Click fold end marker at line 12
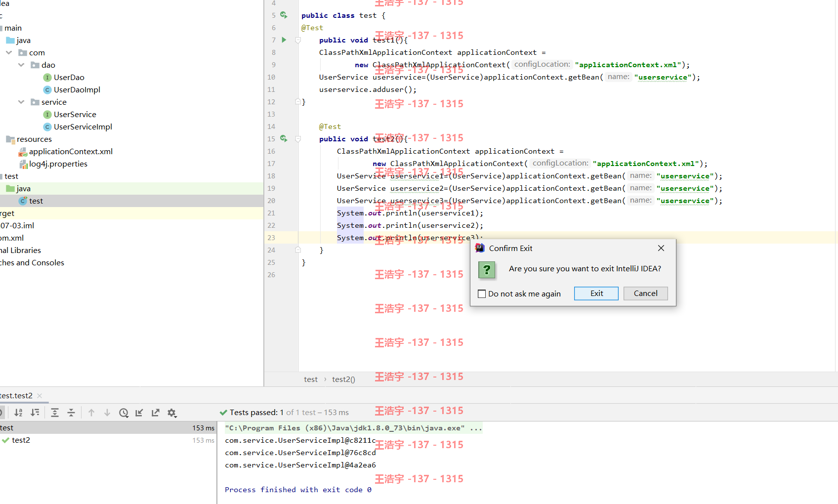 (298, 102)
